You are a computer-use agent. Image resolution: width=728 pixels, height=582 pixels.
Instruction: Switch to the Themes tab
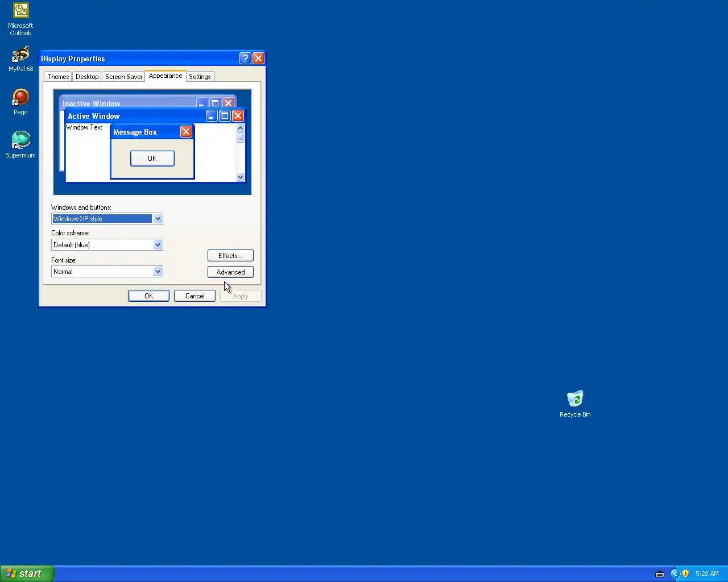pos(58,77)
